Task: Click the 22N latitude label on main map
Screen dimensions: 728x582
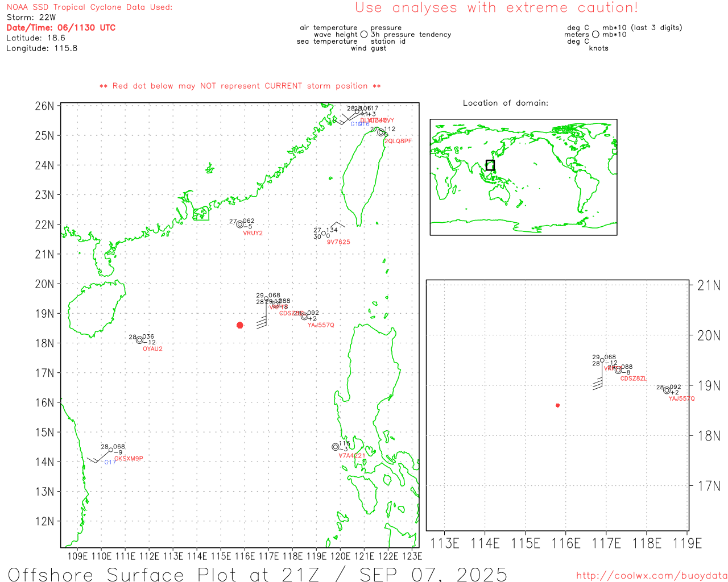Action: 45,225
